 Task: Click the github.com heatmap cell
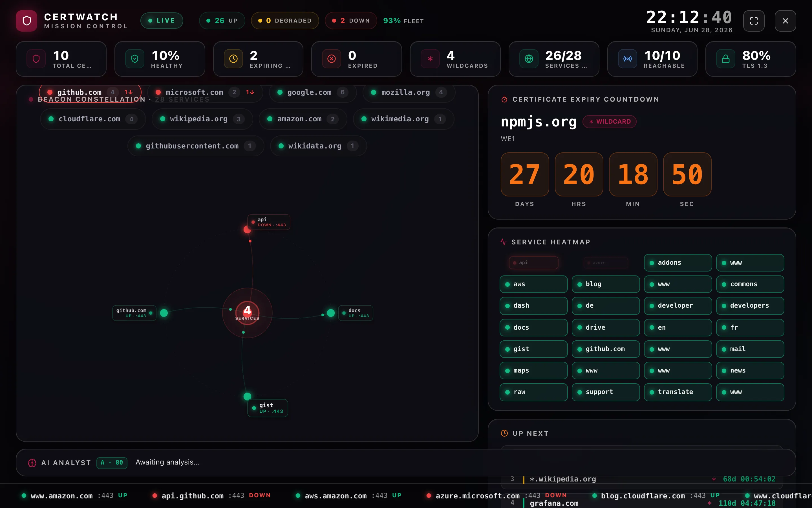point(606,349)
